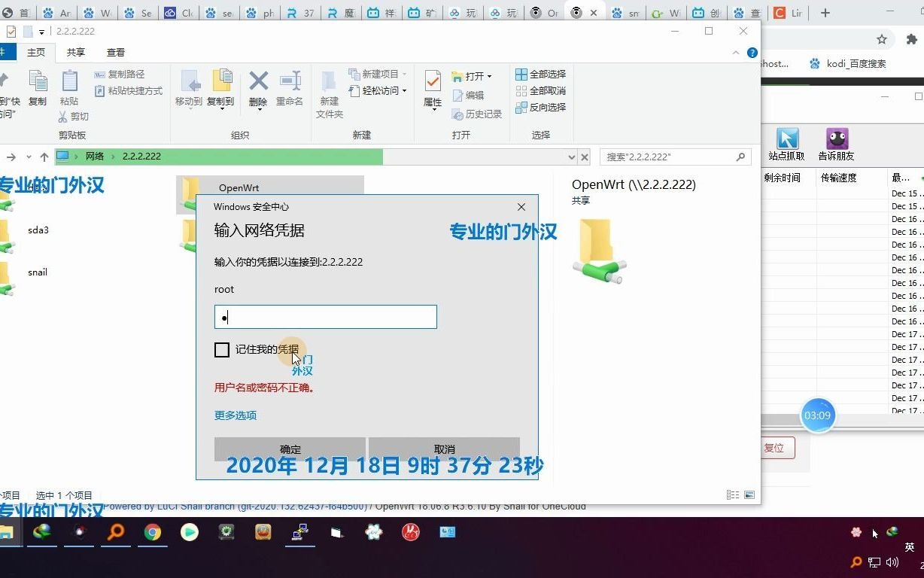The height and width of the screenshot is (578, 924).
Task: Open Chrome from the taskbar
Action: pos(153,532)
